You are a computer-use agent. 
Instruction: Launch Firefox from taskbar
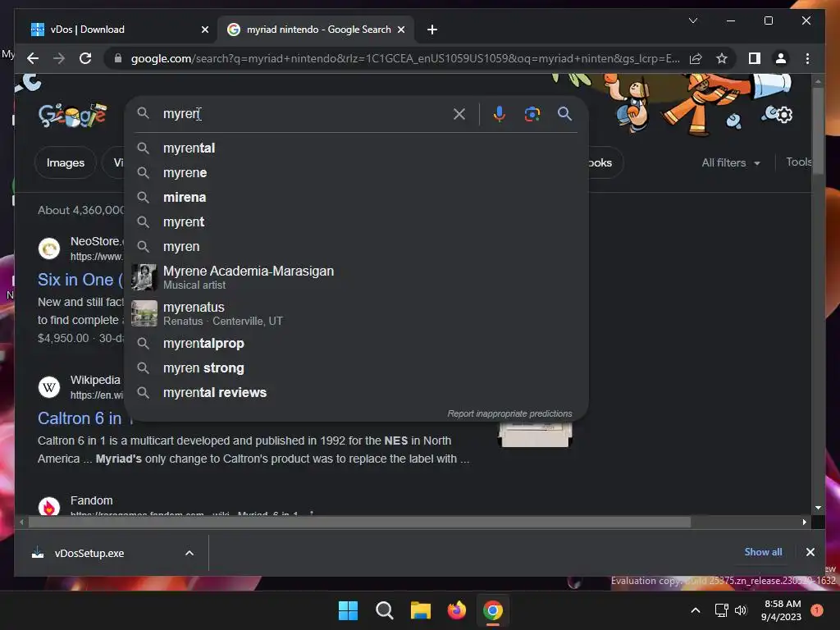pyautogui.click(x=456, y=610)
